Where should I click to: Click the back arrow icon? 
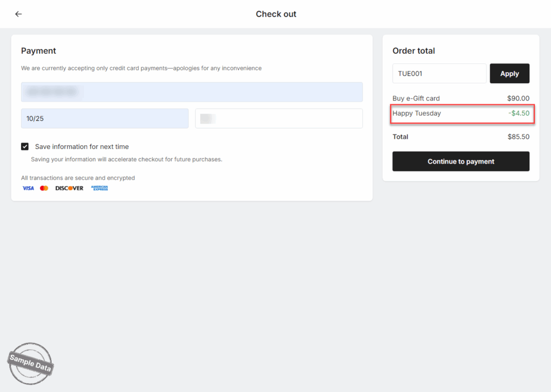pyautogui.click(x=18, y=14)
